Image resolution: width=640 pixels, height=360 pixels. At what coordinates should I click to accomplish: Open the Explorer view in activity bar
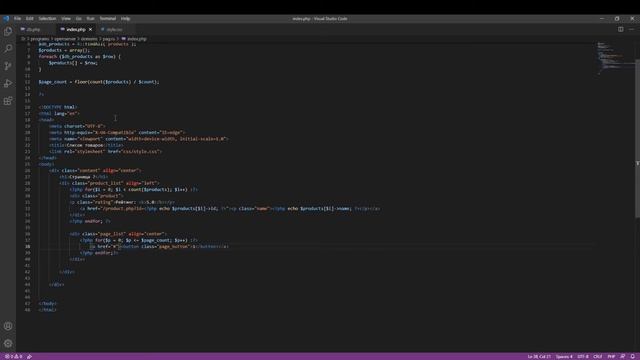8,31
